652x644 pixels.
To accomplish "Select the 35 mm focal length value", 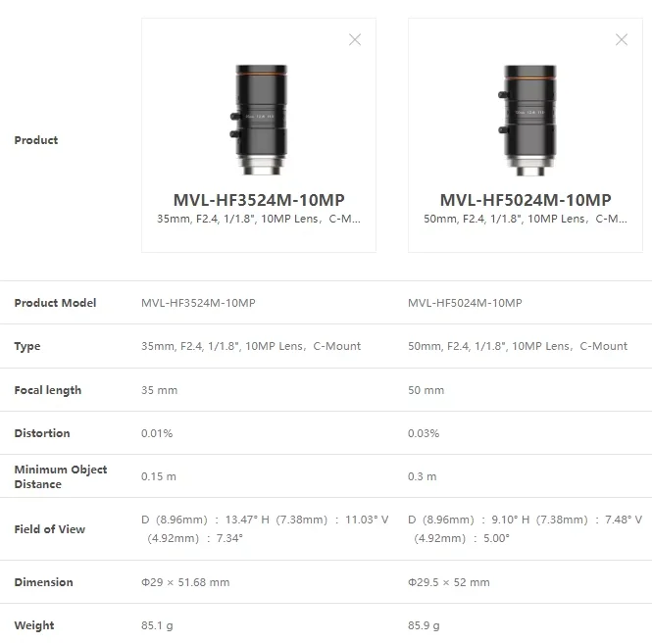I will 159,390.
